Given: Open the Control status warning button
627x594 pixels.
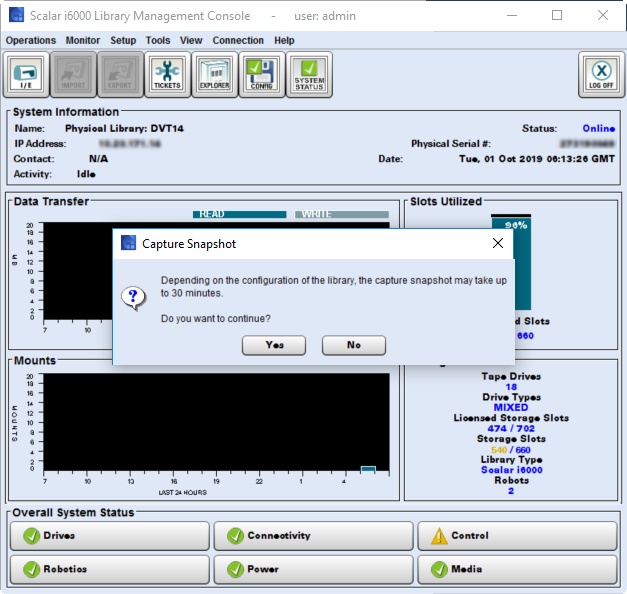Looking at the screenshot, I should [517, 536].
